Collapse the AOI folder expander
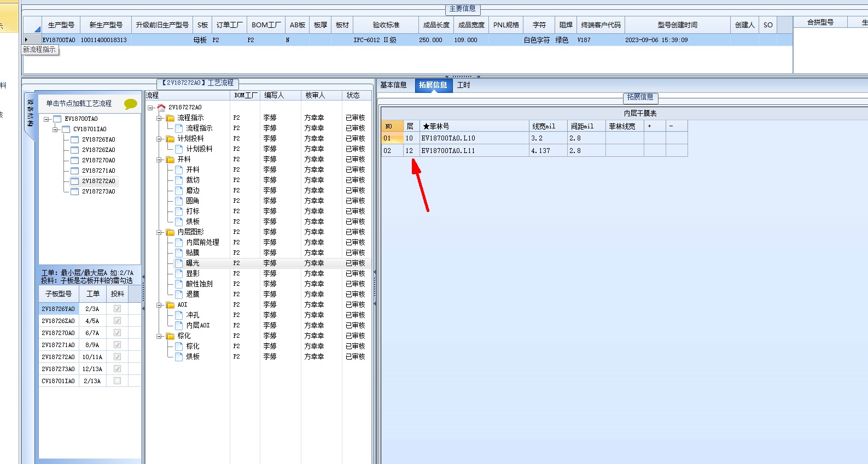This screenshot has height=464, width=868. (x=159, y=305)
